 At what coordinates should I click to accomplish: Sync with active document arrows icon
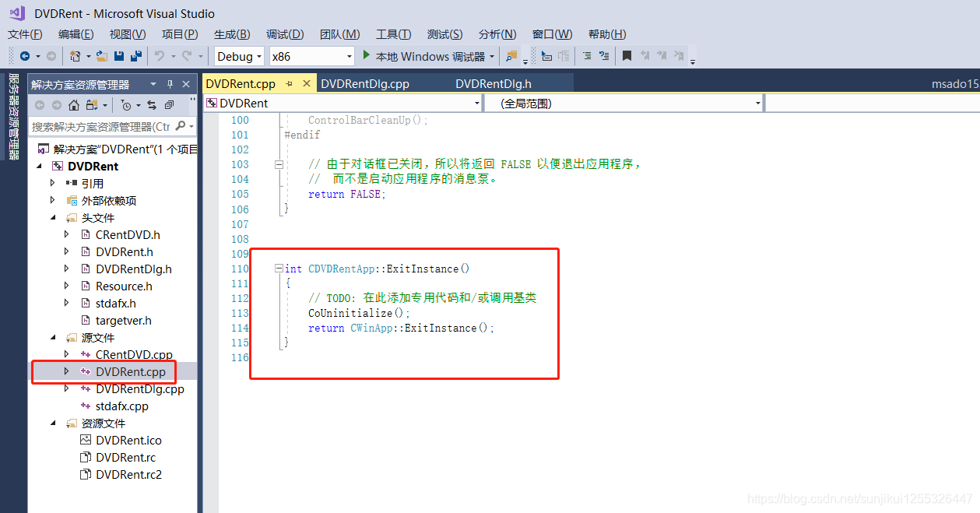152,105
